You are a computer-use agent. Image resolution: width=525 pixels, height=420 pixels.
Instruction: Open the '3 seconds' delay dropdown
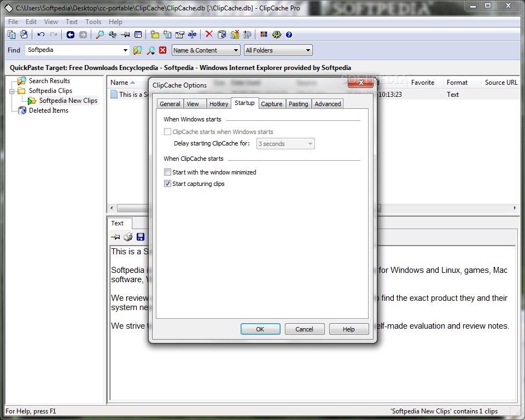(285, 144)
